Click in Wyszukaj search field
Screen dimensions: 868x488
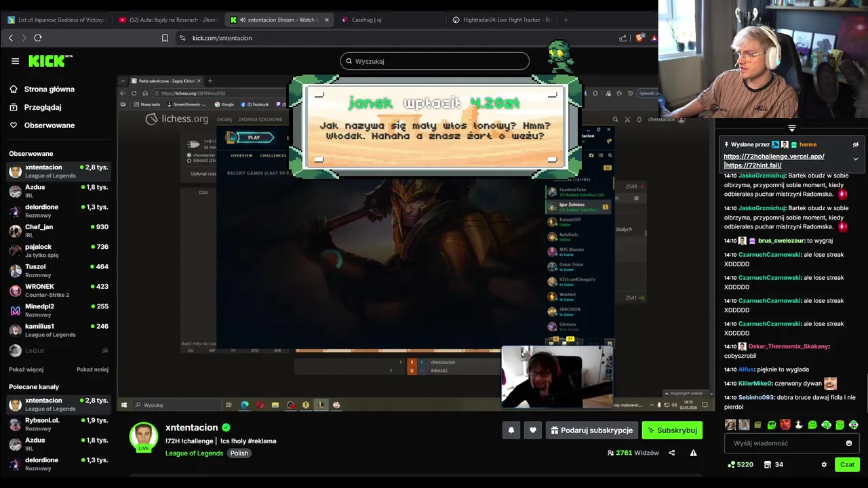point(435,61)
